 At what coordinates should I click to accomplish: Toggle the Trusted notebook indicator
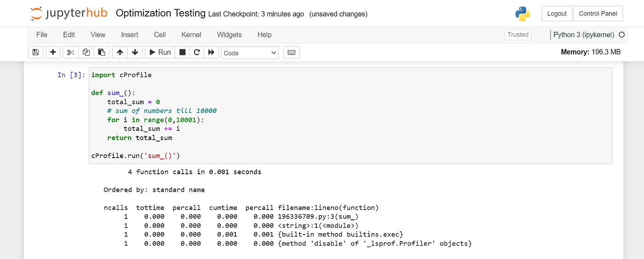(518, 35)
